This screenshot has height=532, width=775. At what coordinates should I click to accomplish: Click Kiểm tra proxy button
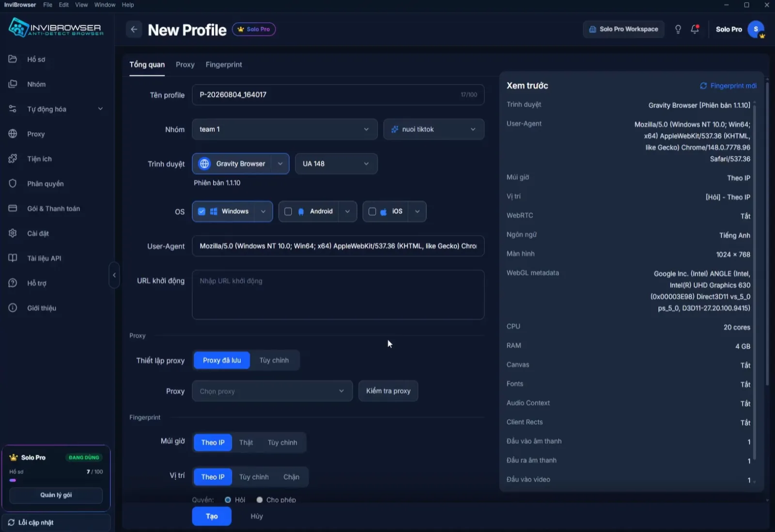tap(388, 391)
